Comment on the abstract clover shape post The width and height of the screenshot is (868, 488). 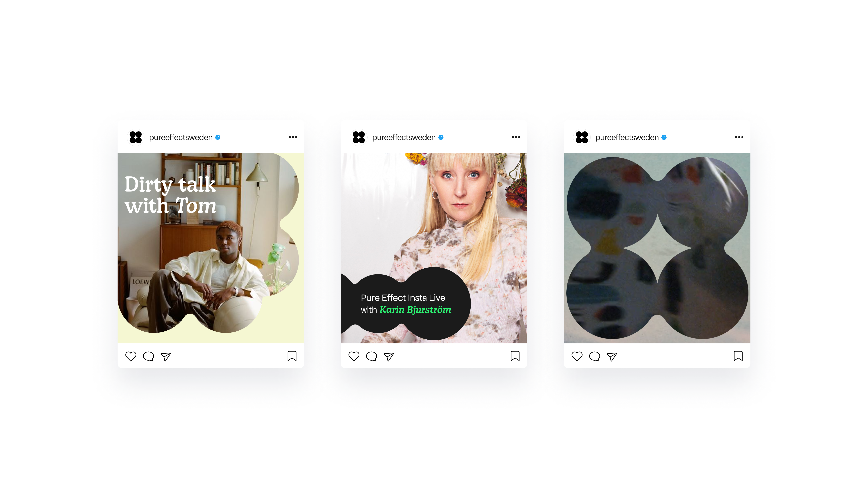(x=594, y=356)
